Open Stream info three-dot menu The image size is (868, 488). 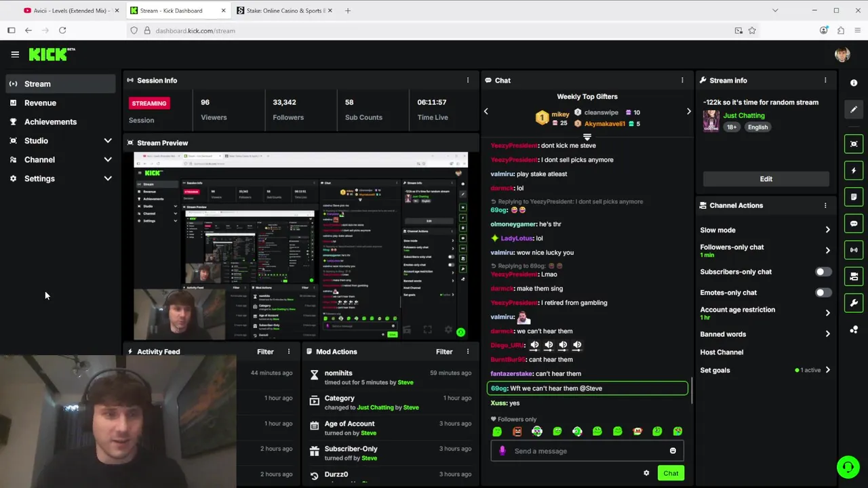click(x=825, y=80)
